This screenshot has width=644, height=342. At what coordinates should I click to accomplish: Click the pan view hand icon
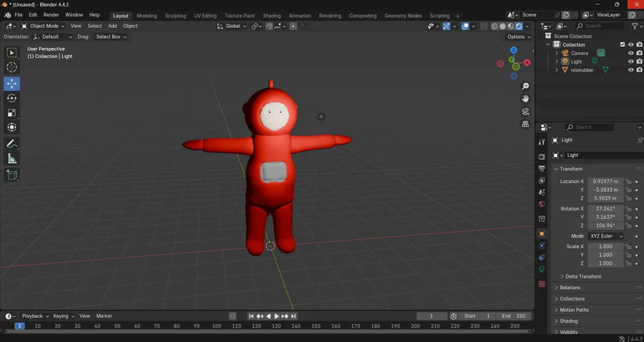tap(525, 99)
